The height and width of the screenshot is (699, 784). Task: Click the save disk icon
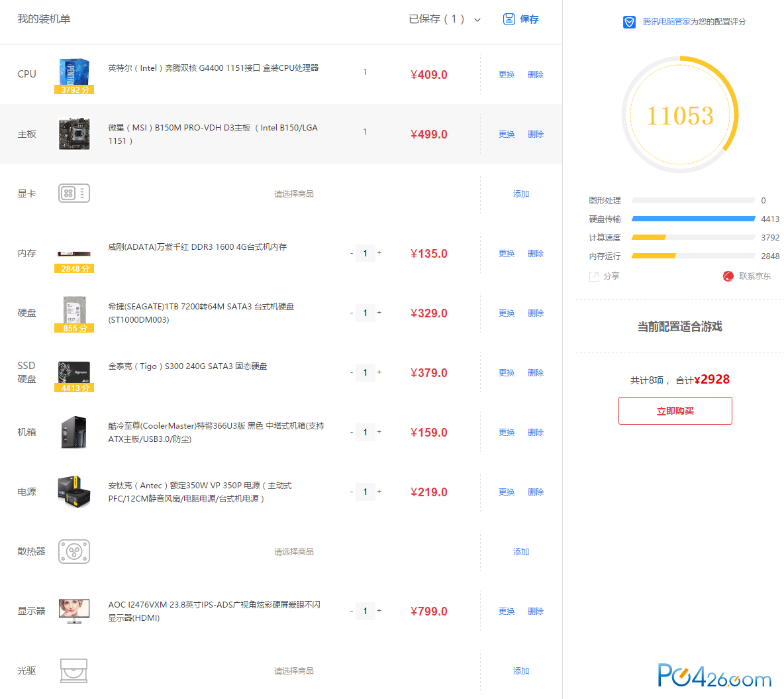tap(509, 19)
